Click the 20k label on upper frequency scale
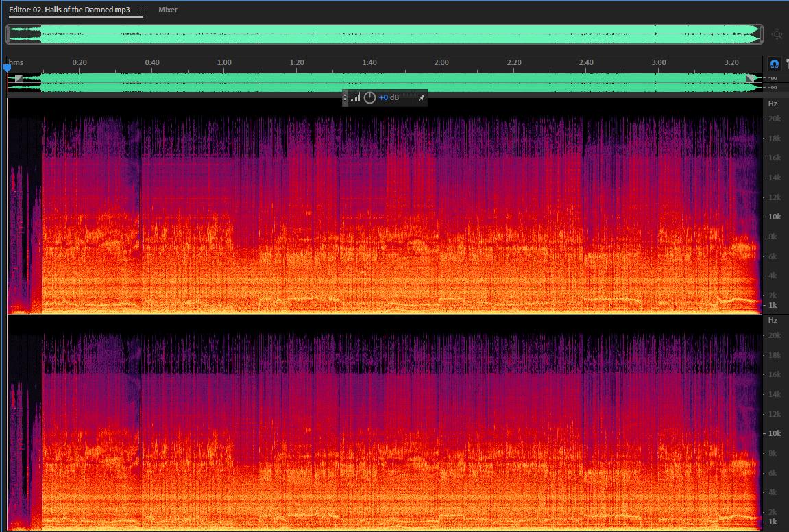This screenshot has height=532, width=789. click(775, 119)
